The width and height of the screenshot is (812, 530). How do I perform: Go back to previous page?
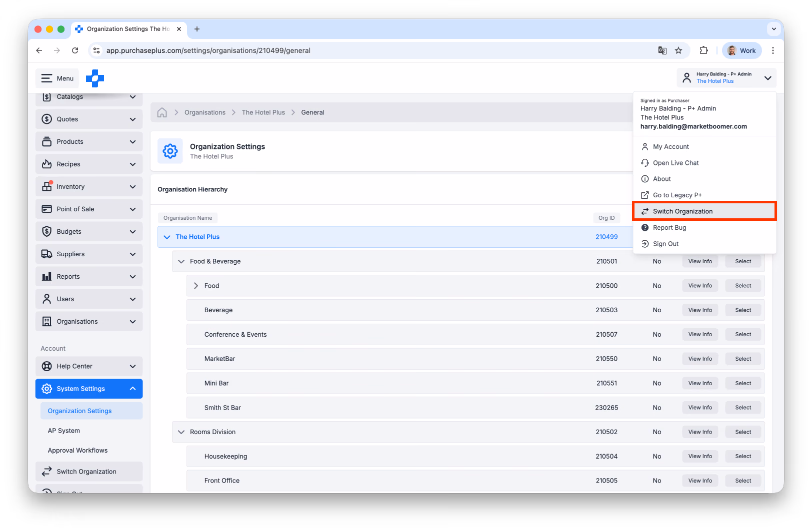pyautogui.click(x=39, y=50)
